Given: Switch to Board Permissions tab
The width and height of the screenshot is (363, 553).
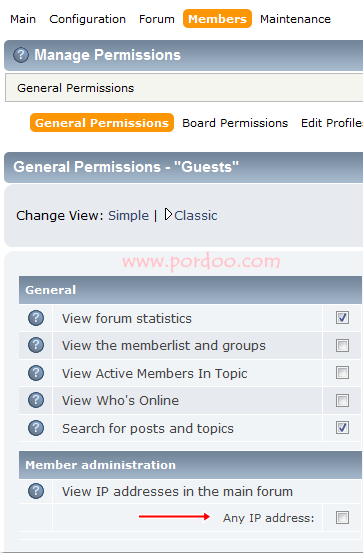Looking at the screenshot, I should (235, 123).
